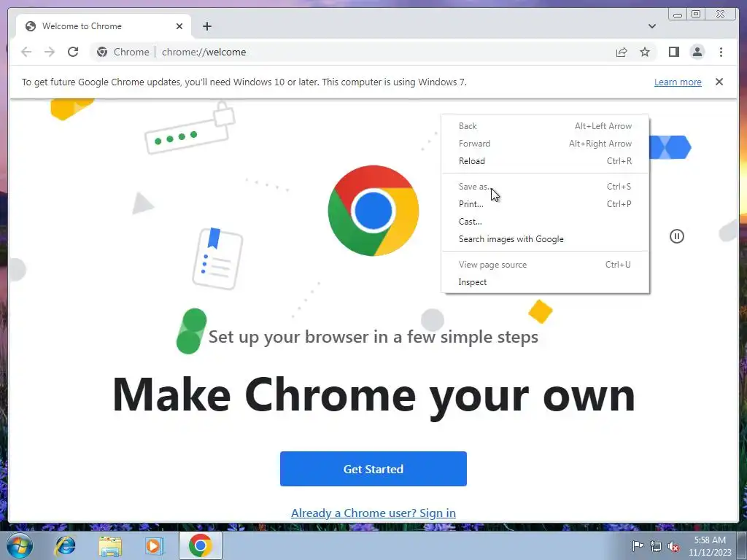Expand the tab search chevron
Screen dimensions: 747x560
tap(651, 26)
